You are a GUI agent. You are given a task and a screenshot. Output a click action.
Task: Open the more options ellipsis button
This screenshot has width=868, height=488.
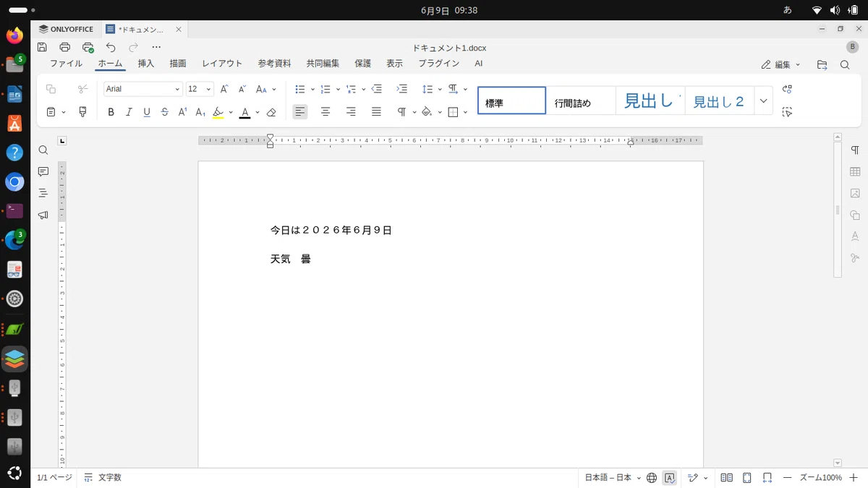[156, 47]
